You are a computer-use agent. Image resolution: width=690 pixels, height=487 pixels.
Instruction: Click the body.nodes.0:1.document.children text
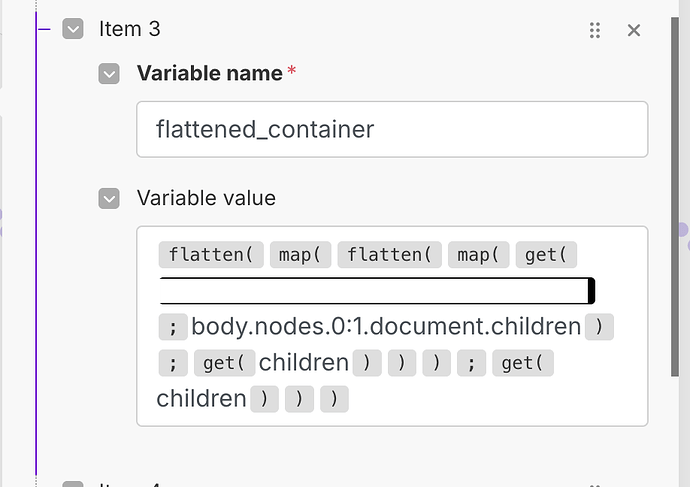click(386, 327)
